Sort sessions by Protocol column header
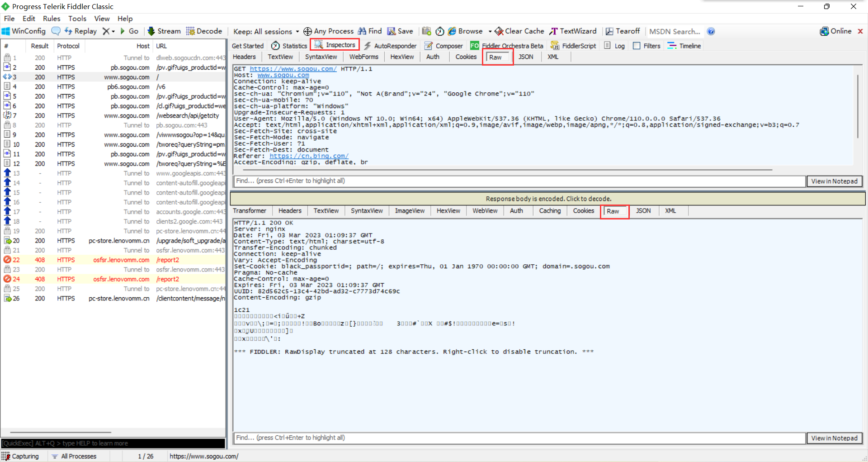This screenshot has width=868, height=462. (x=68, y=46)
